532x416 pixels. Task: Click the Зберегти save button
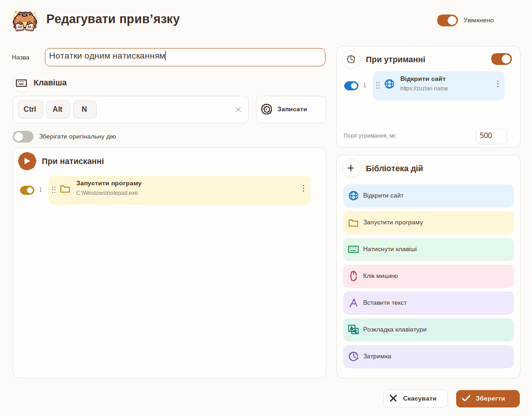click(488, 399)
